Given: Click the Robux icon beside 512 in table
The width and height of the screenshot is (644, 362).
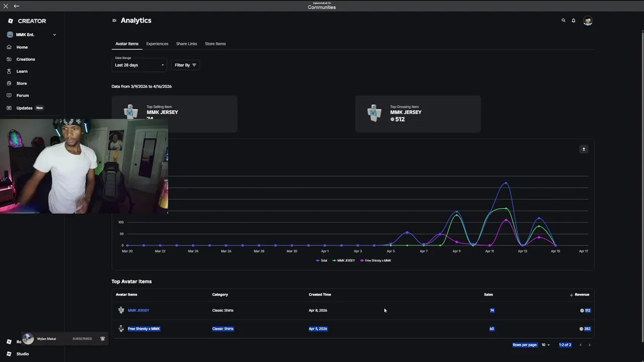Looking at the screenshot, I should (x=582, y=310).
